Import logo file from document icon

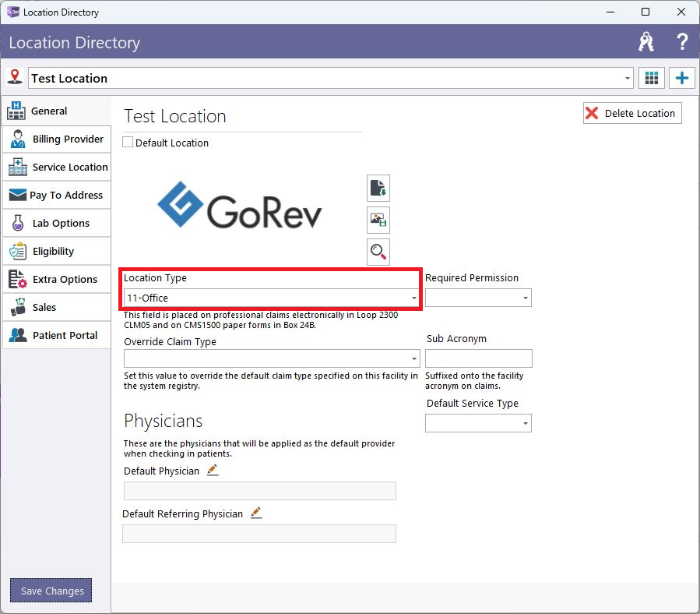[x=378, y=188]
